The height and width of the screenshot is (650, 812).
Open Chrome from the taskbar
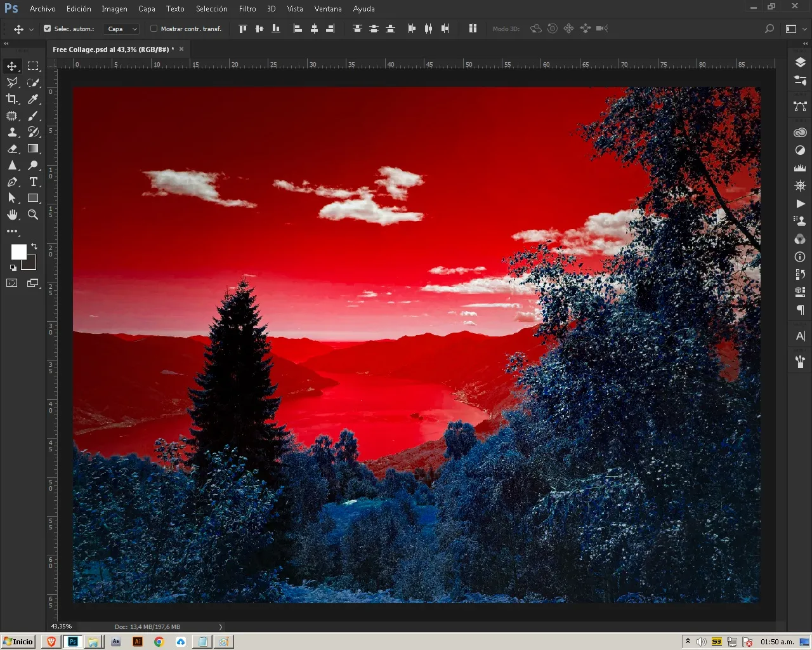159,642
